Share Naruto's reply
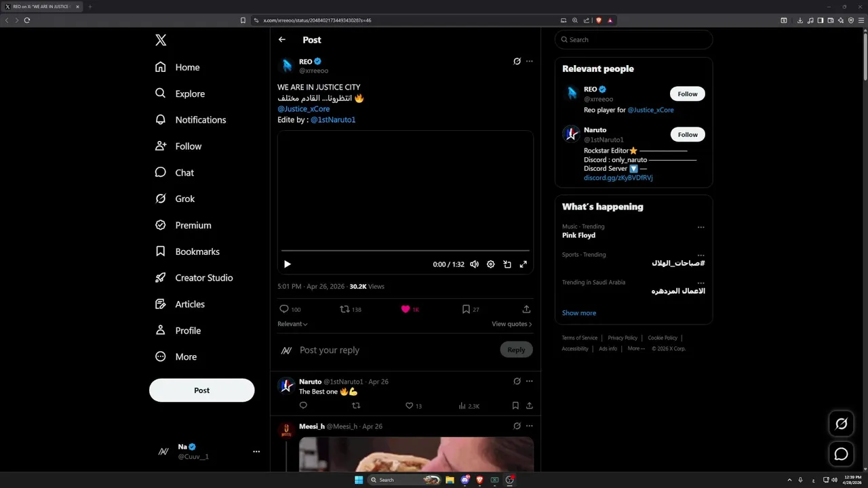868x488 pixels. tap(530, 406)
